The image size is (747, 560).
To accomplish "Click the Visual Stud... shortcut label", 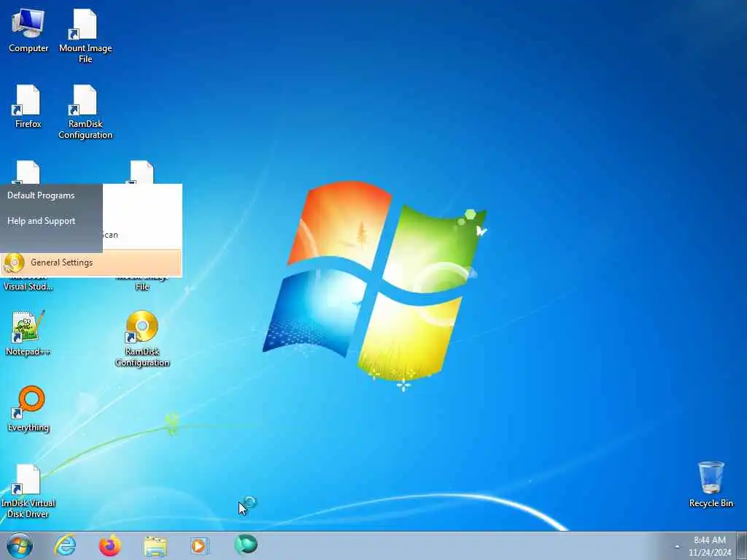I will coord(28,286).
